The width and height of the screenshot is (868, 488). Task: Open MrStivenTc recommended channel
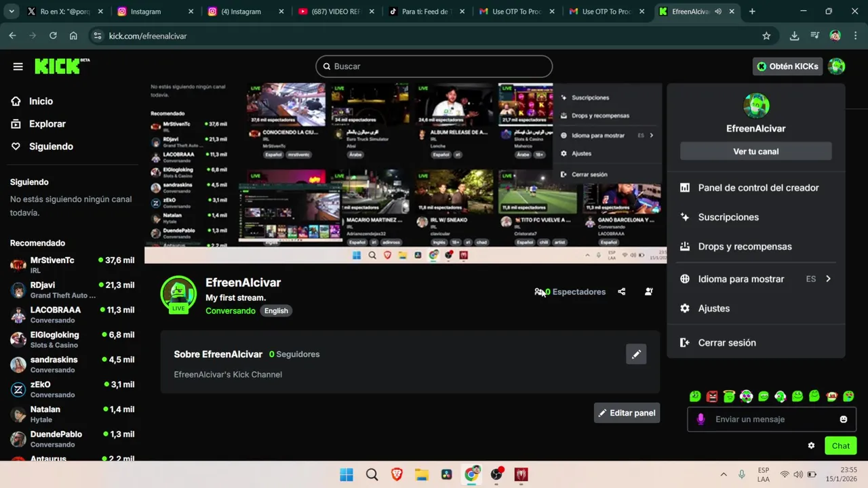click(x=72, y=265)
